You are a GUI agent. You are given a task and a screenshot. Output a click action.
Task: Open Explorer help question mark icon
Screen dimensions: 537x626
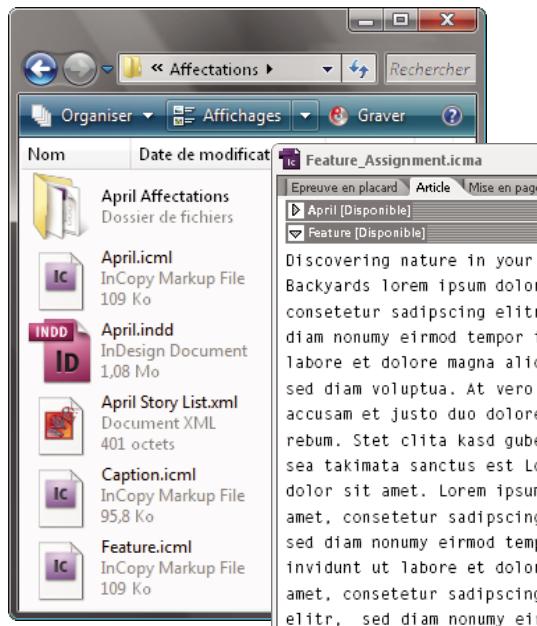click(452, 116)
